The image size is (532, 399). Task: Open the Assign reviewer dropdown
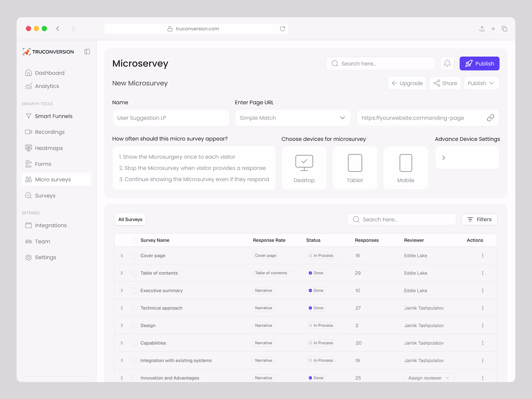tap(429, 378)
